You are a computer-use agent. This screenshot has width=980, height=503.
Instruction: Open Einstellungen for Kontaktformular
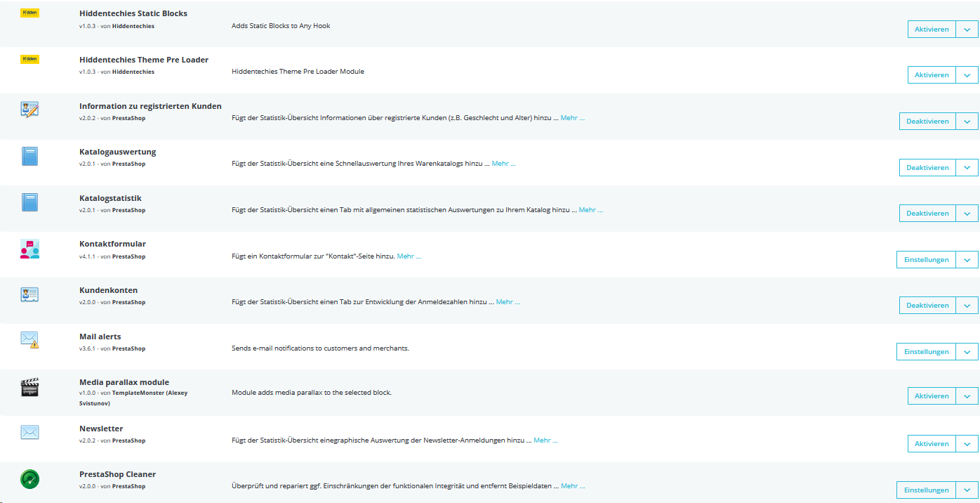coord(926,260)
